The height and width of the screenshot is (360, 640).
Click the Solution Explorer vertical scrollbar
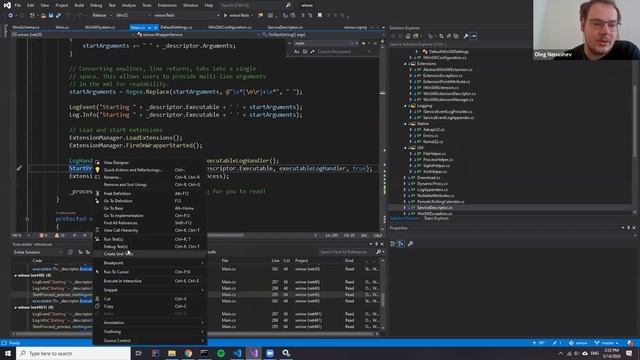tap(635, 131)
